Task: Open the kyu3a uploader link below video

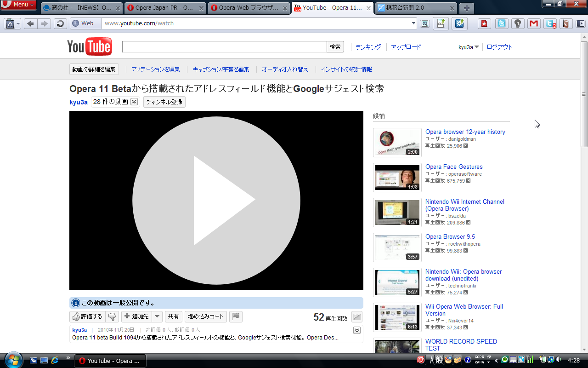Action: point(79,330)
